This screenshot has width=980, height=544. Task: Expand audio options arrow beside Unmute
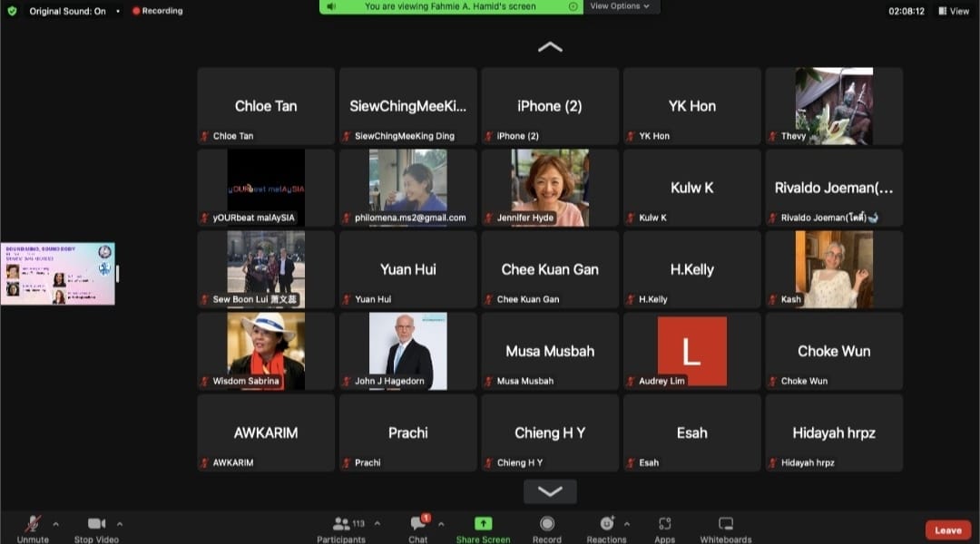pos(56,523)
